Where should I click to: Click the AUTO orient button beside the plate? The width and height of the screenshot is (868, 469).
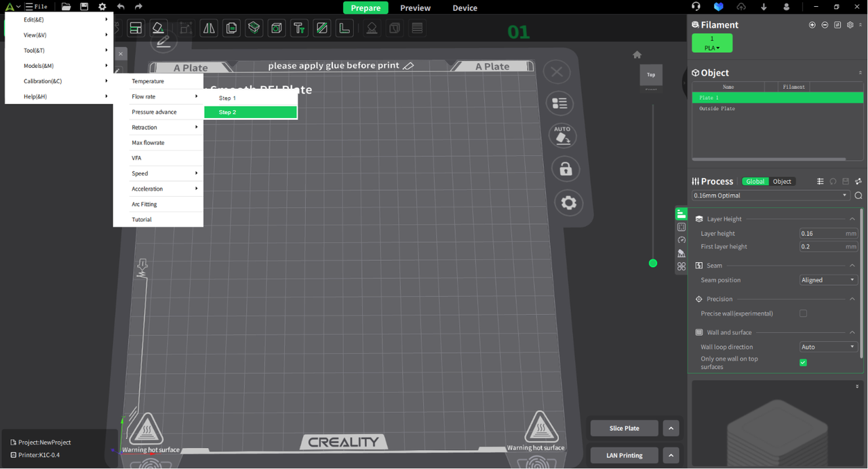point(563,136)
